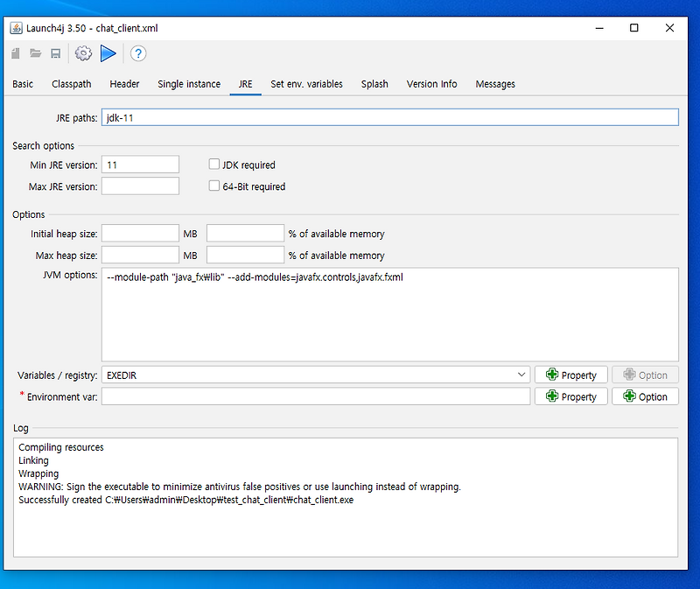
Task: Click the WARNING log line about signing
Action: pos(239,487)
